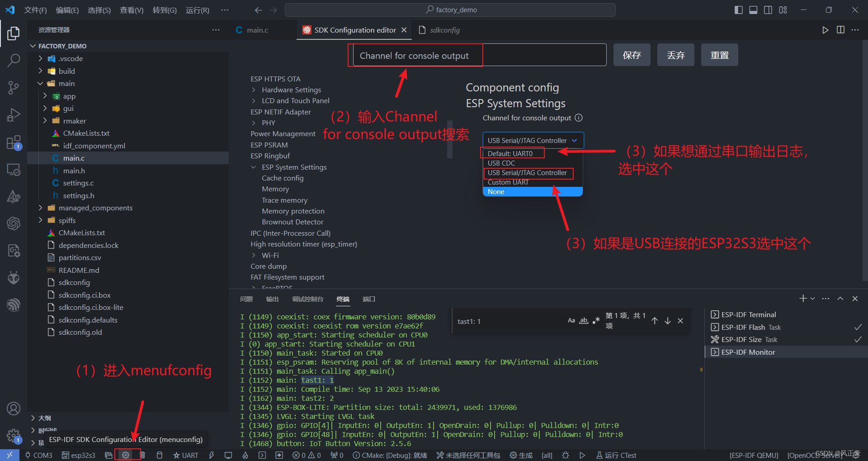Open the Accounts menu icon
Screen dimensions: 868x461
pyautogui.click(x=14, y=409)
